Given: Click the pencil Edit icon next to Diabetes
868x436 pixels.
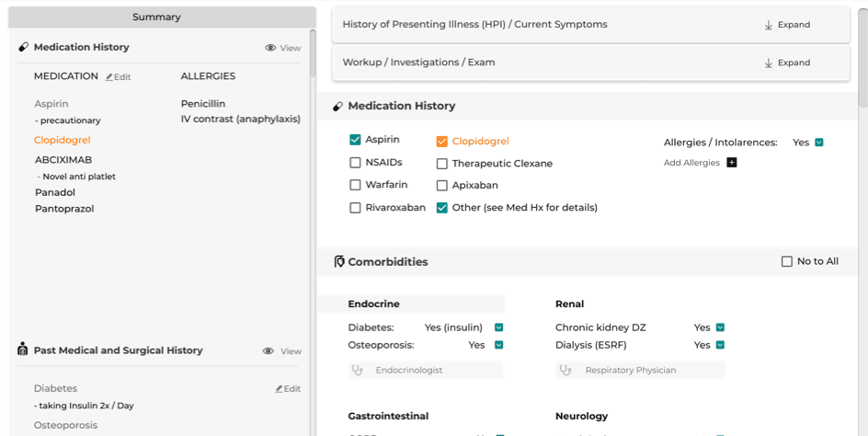Looking at the screenshot, I should tap(279, 389).
